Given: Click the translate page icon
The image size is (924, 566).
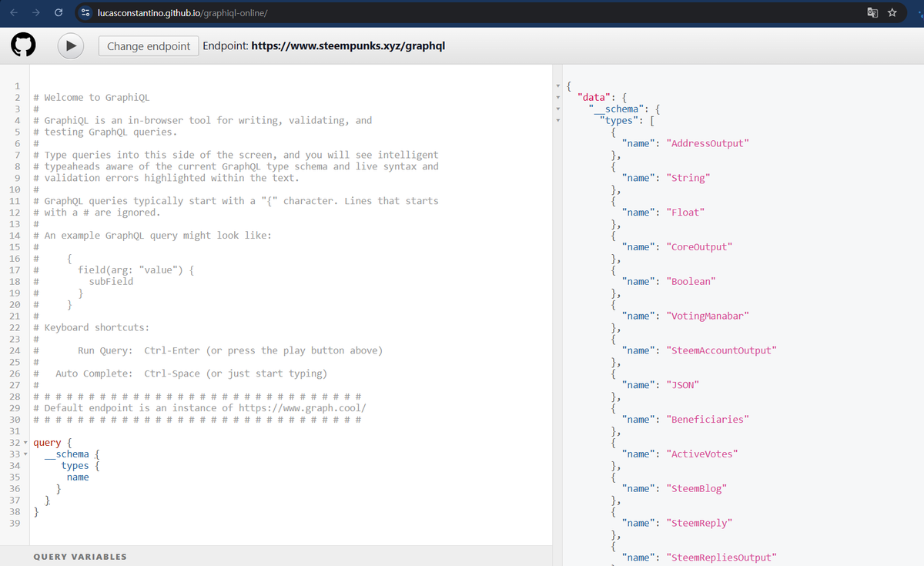Looking at the screenshot, I should pos(874,12).
